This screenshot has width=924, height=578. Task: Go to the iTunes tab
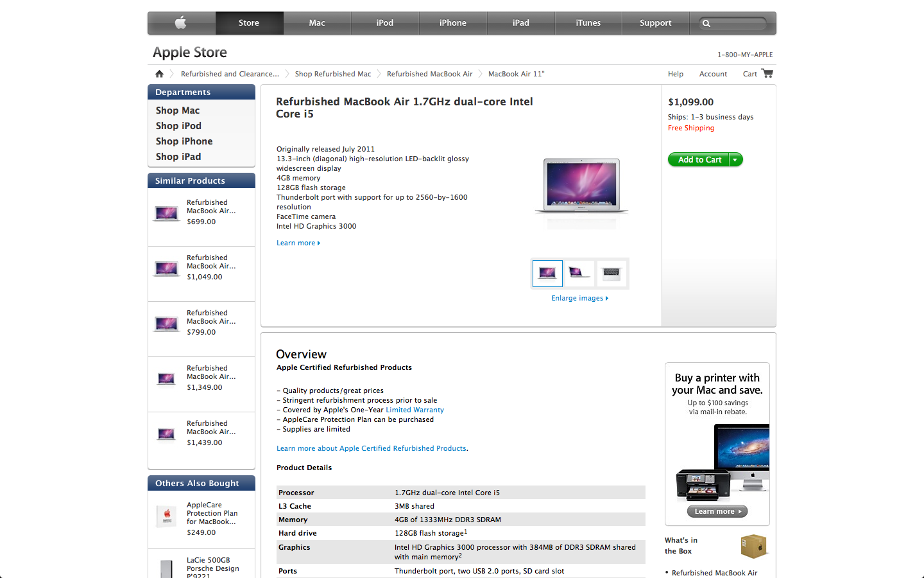(588, 23)
